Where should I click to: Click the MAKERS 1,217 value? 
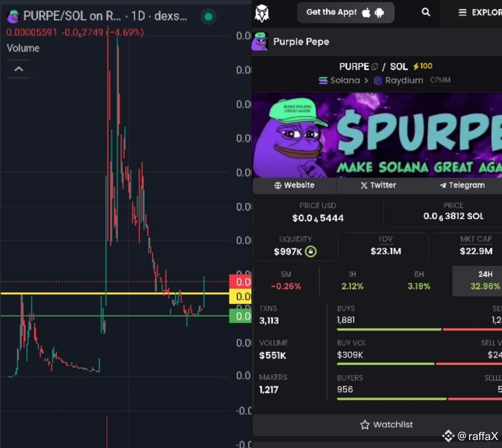(x=269, y=390)
